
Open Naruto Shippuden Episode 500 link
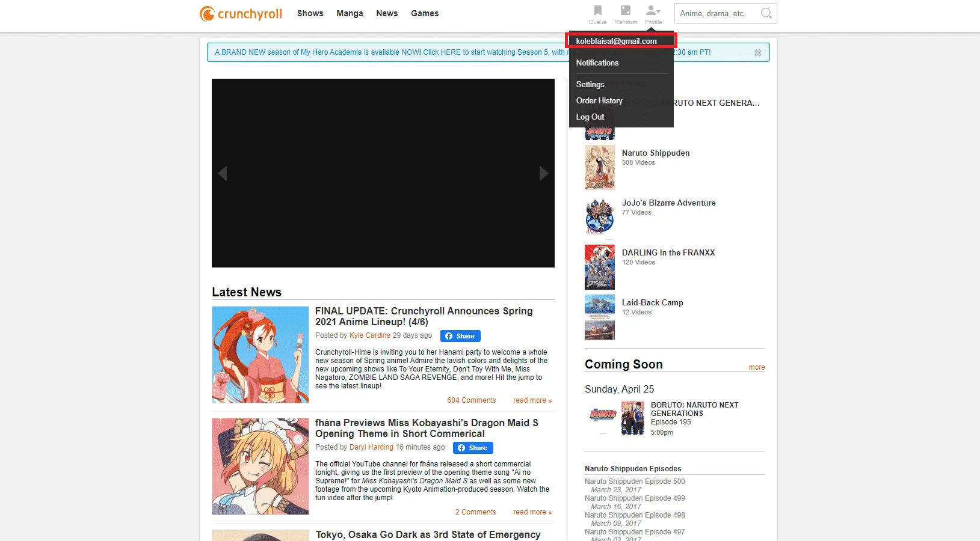pos(635,481)
